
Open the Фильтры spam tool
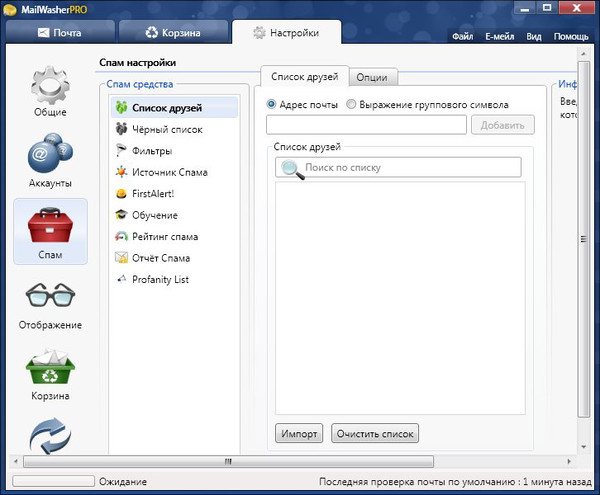[x=152, y=151]
